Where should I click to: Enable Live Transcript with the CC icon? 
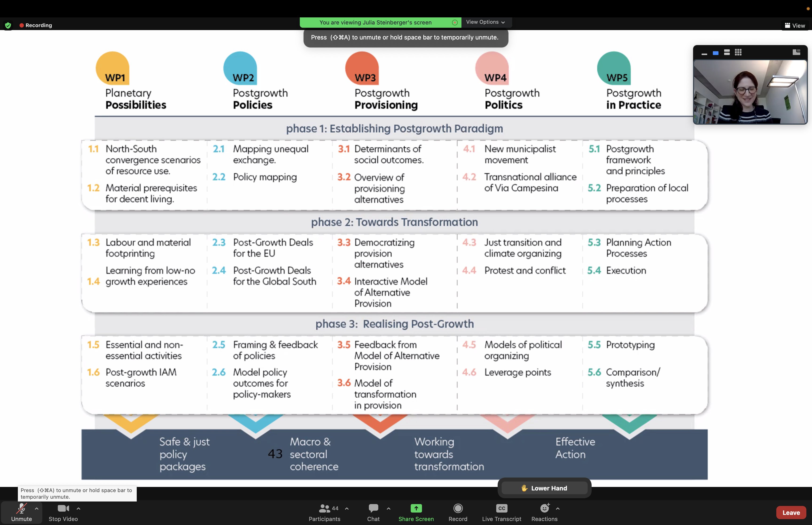[x=502, y=508]
